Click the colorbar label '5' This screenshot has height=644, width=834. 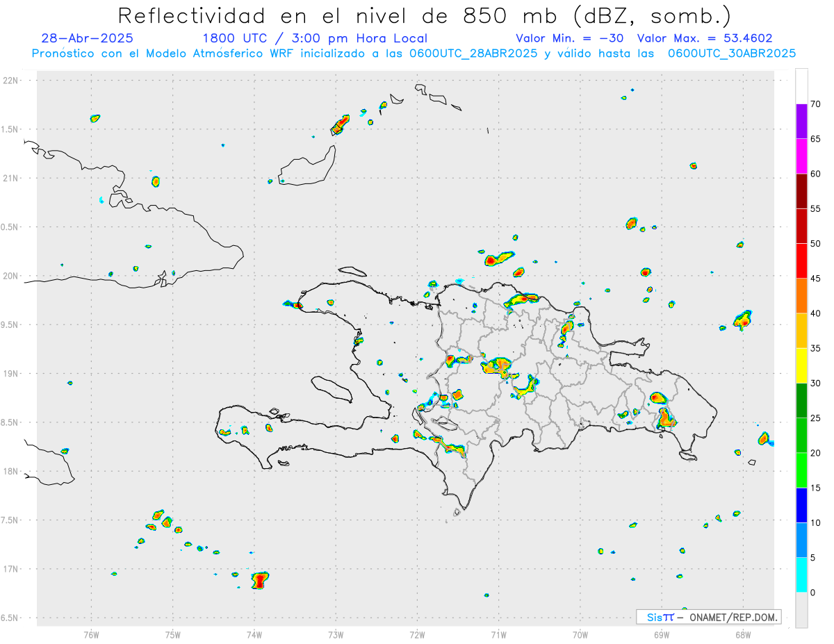(x=813, y=558)
